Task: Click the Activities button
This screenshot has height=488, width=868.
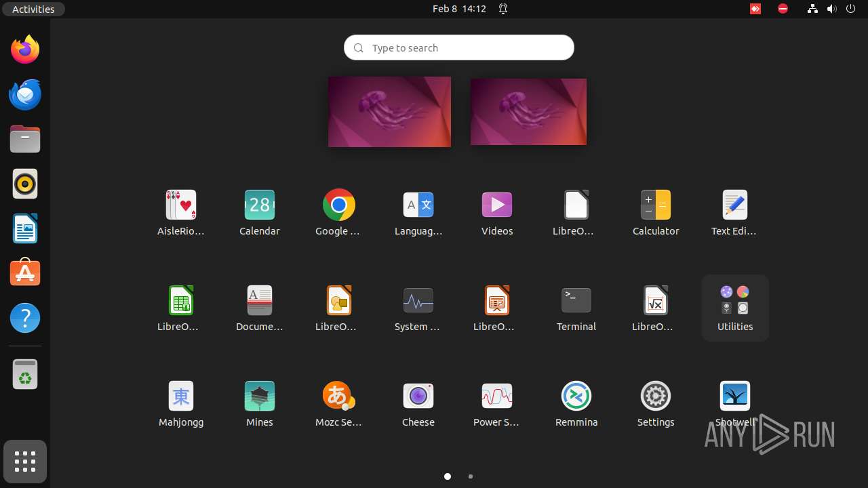Action: pos(33,9)
